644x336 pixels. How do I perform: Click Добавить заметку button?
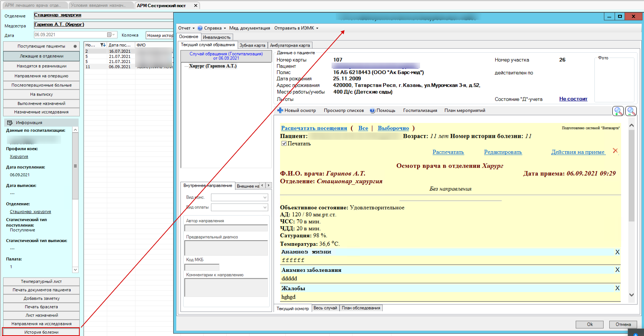coord(41,299)
